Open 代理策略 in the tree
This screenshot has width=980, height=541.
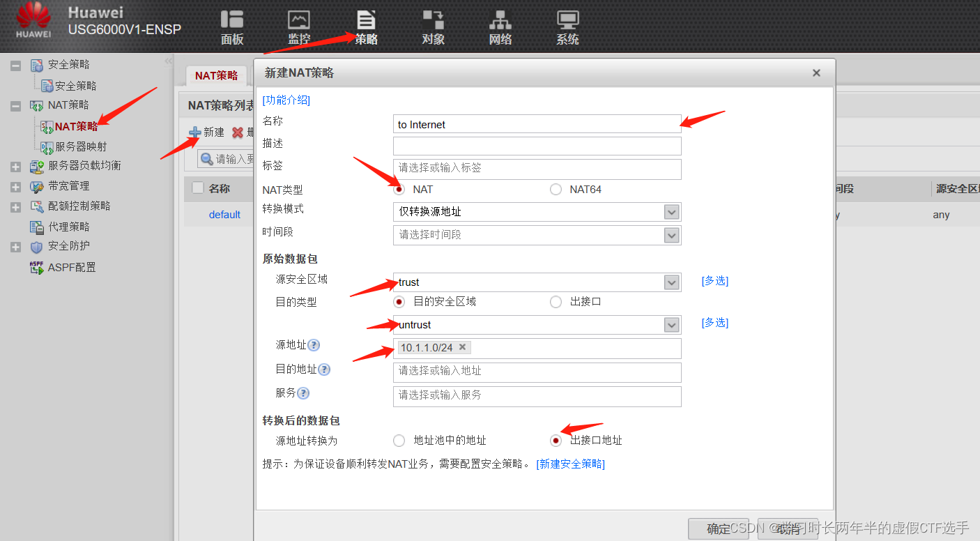coord(69,227)
